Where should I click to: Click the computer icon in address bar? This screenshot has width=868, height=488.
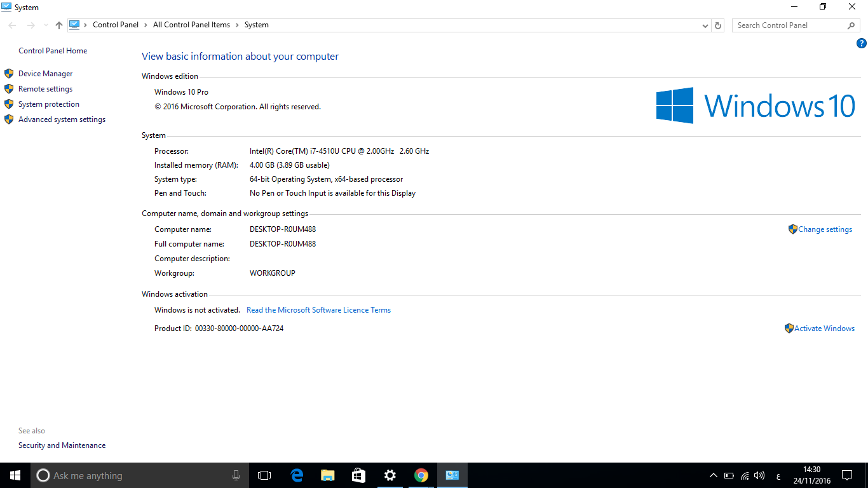[x=74, y=25]
